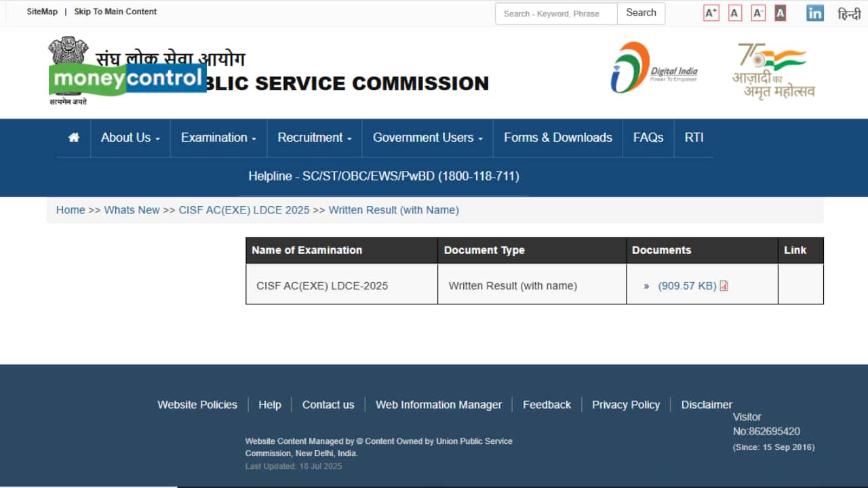Open the PDF icon for Written Result

click(724, 286)
